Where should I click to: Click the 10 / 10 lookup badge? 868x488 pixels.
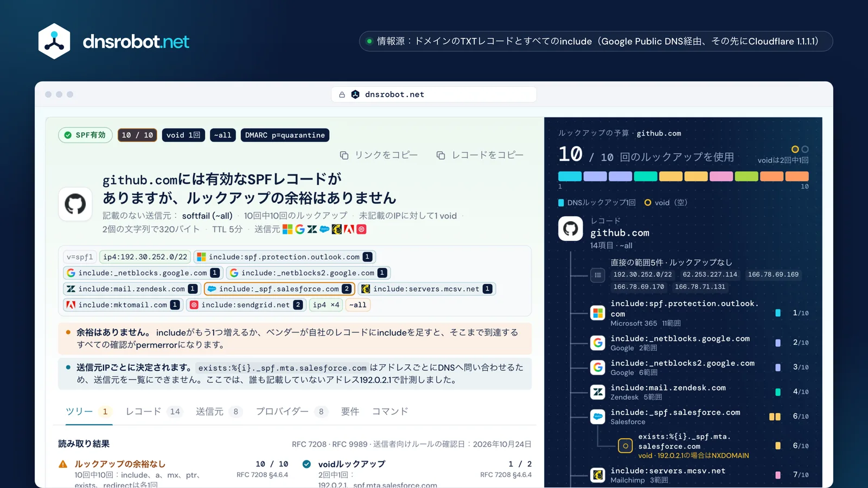[137, 135]
